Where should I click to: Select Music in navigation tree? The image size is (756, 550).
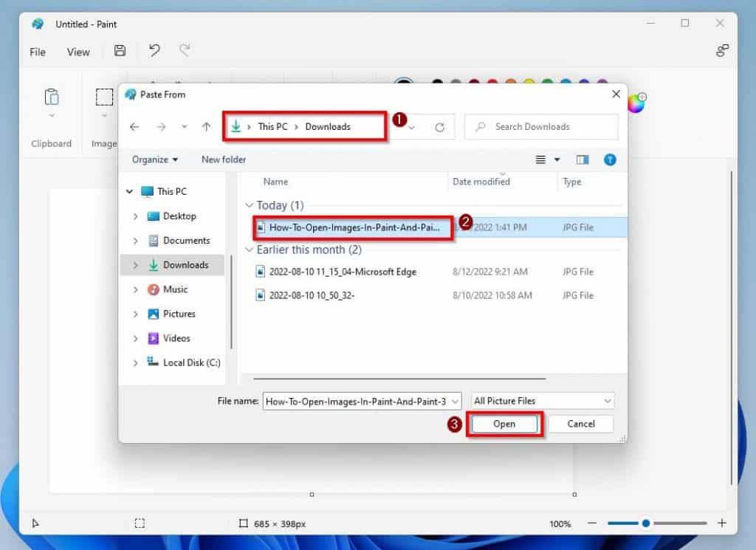175,289
